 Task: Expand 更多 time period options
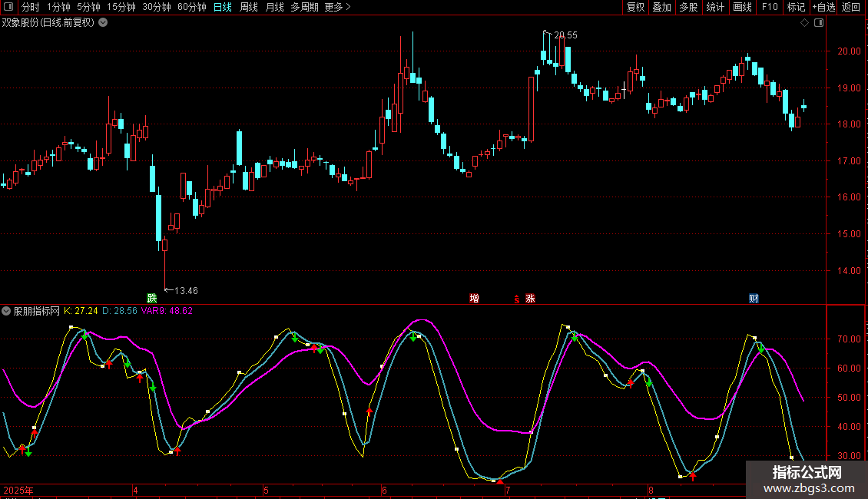[337, 8]
